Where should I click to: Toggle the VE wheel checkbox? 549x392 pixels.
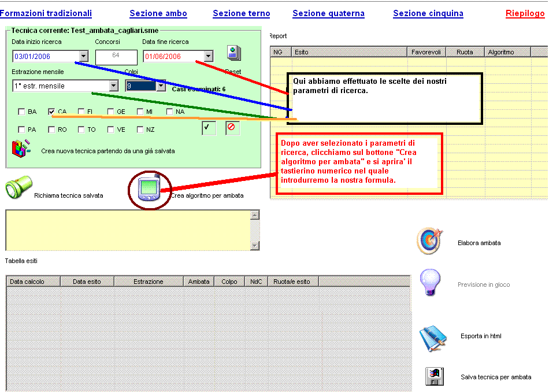click(x=110, y=130)
